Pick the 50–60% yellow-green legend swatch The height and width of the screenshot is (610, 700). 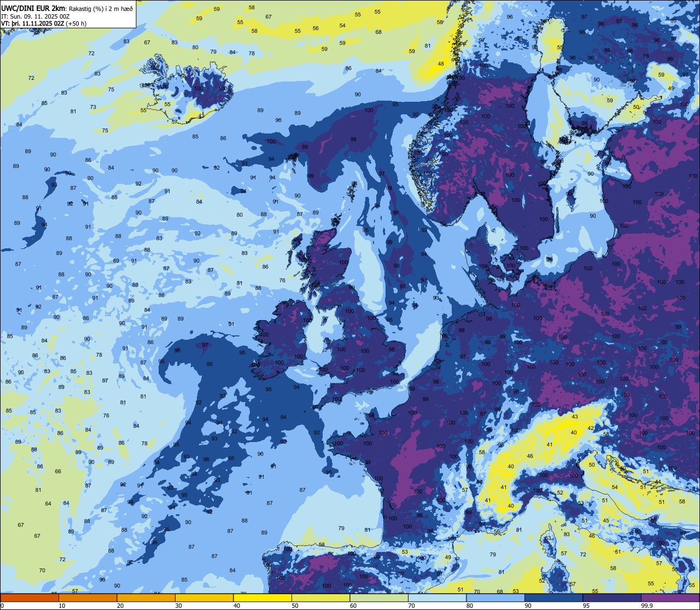coord(320,597)
